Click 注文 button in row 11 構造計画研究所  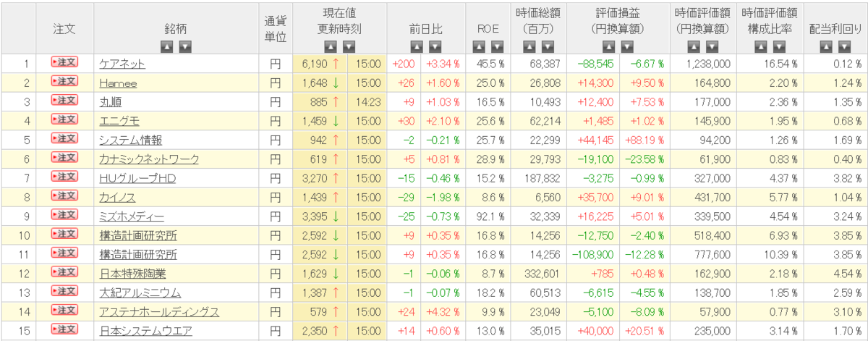coord(64,253)
